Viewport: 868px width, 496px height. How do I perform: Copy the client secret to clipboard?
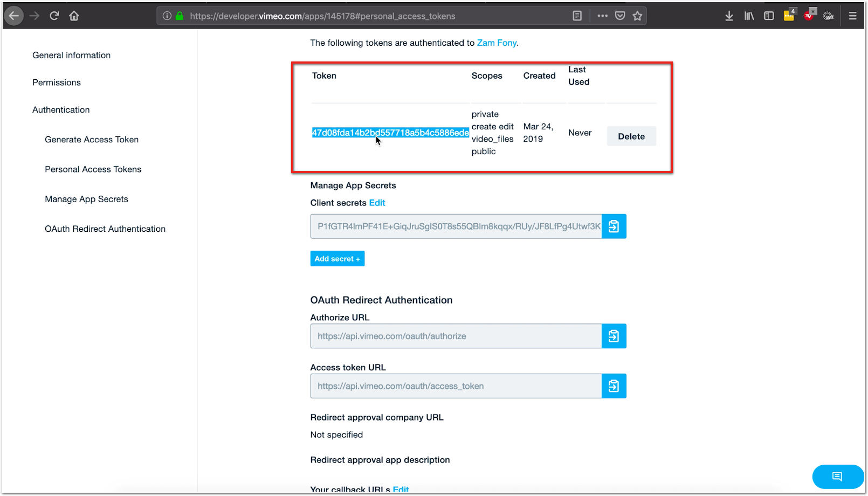(x=614, y=226)
